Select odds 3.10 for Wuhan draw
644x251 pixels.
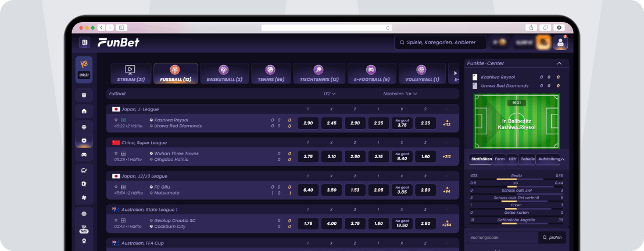pyautogui.click(x=332, y=156)
